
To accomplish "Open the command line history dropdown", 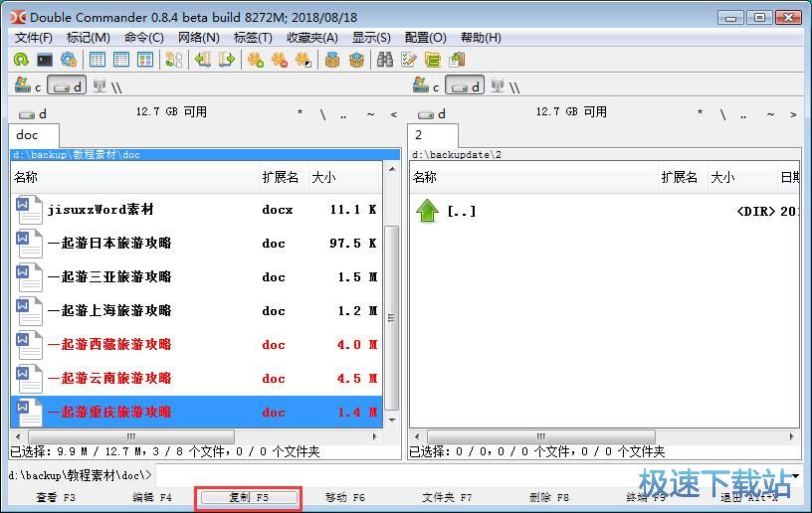I will click(x=795, y=475).
